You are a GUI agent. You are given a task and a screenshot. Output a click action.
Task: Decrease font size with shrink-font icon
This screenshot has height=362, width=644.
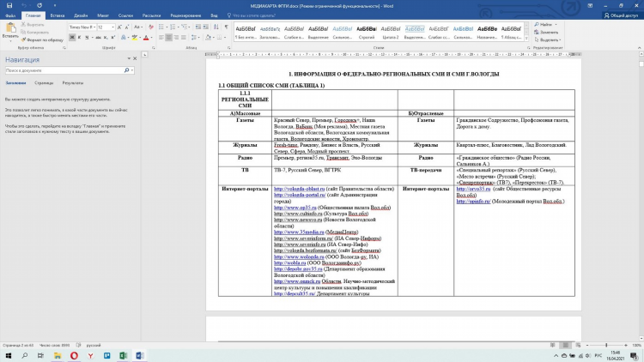click(x=127, y=27)
